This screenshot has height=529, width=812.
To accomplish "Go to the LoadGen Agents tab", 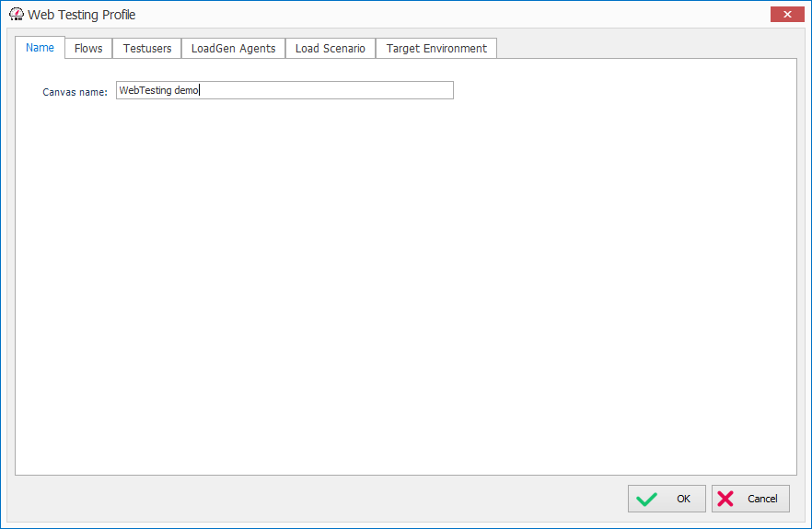I will (x=233, y=49).
